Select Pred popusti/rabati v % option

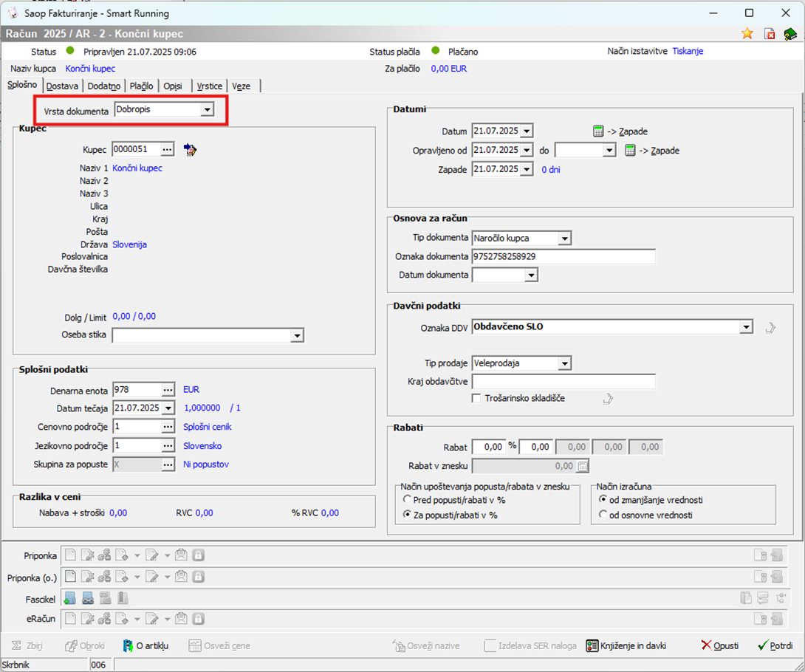click(x=407, y=499)
